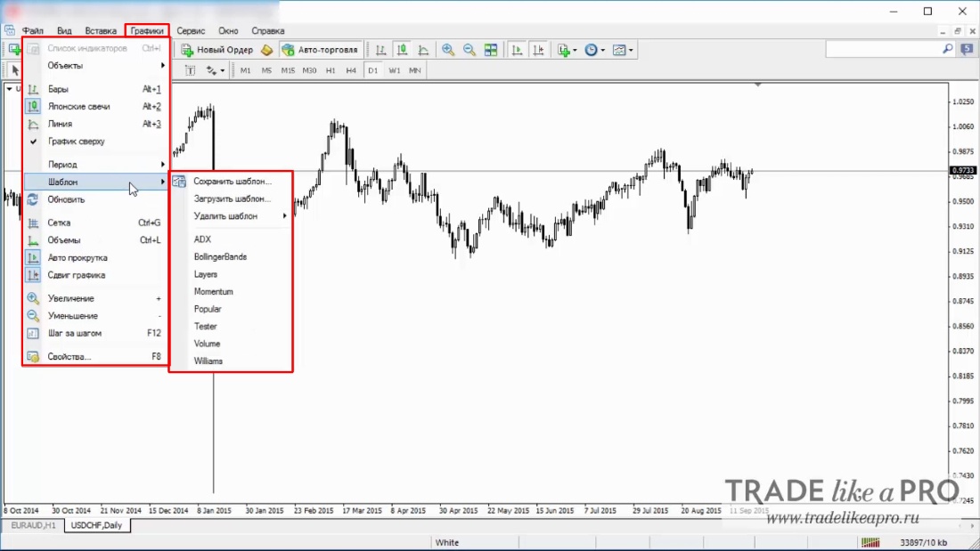This screenshot has width=980, height=551.
Task: Click the New Order plus icon
Action: coord(187,50)
